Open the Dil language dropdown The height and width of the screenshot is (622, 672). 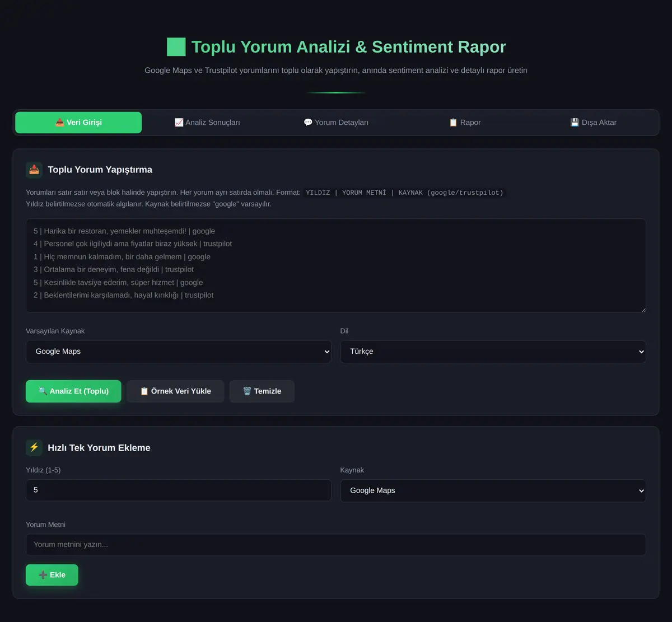tap(493, 352)
